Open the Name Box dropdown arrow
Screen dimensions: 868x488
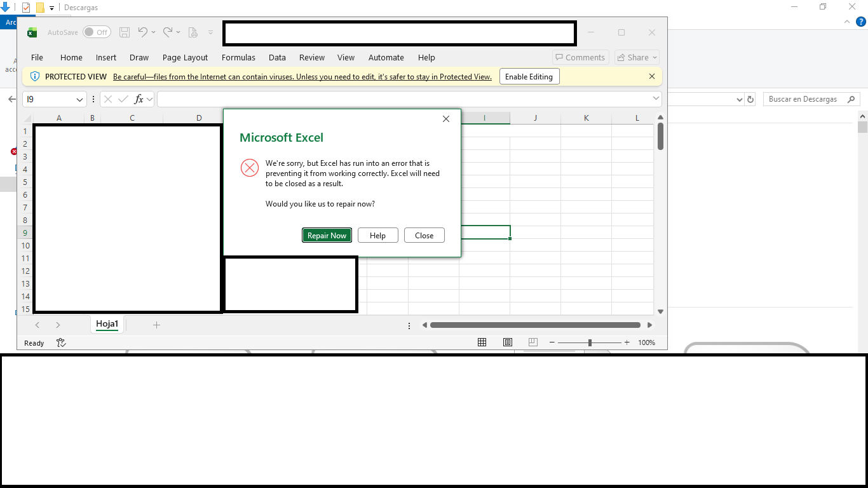[x=80, y=100]
